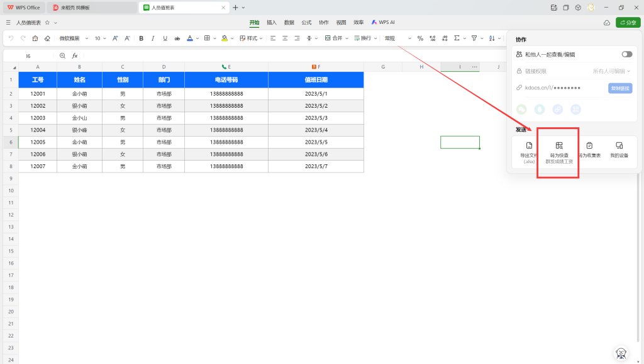Click the insert function fx icon
This screenshot has width=644, height=364.
75,56
